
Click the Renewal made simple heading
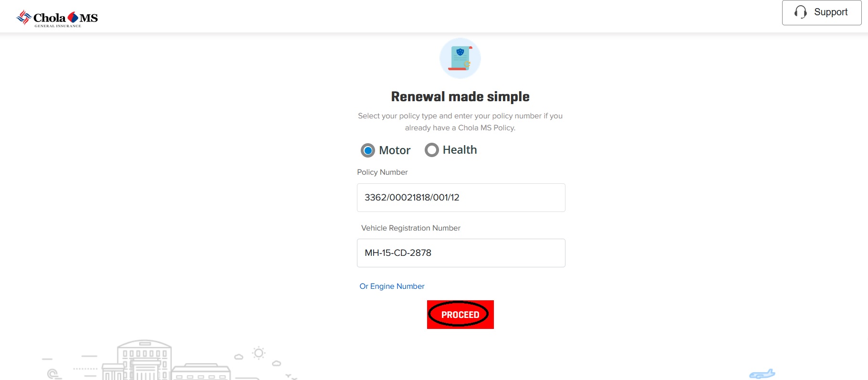(460, 96)
